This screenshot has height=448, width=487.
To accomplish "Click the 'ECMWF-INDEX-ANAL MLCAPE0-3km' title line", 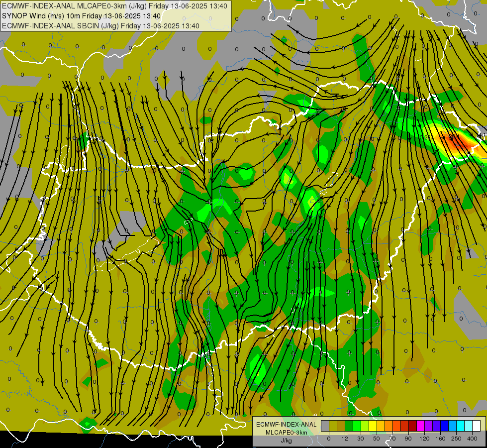I will pyautogui.click(x=114, y=6).
